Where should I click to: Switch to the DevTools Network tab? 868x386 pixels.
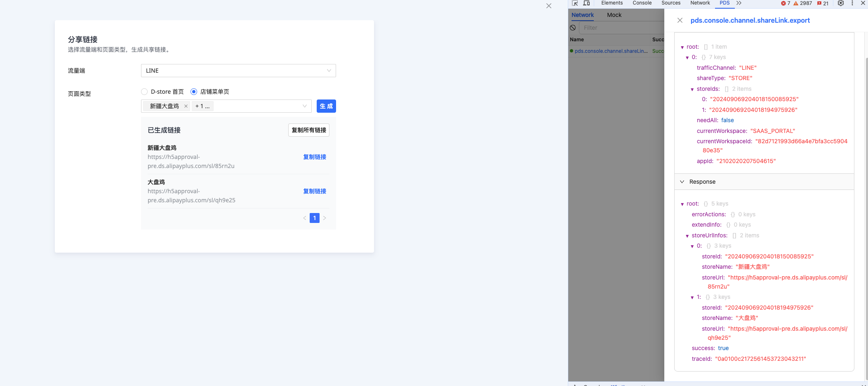click(x=700, y=3)
